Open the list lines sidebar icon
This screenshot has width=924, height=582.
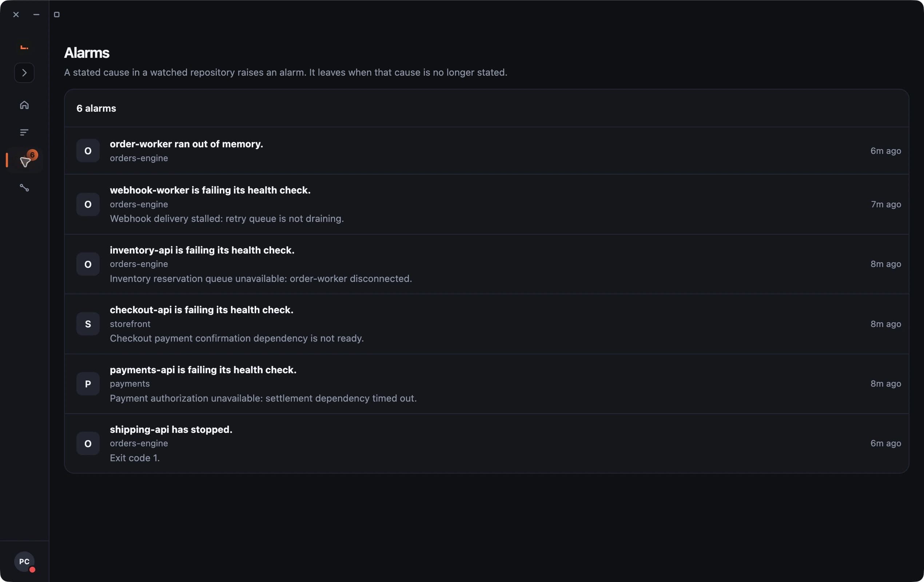pos(24,132)
